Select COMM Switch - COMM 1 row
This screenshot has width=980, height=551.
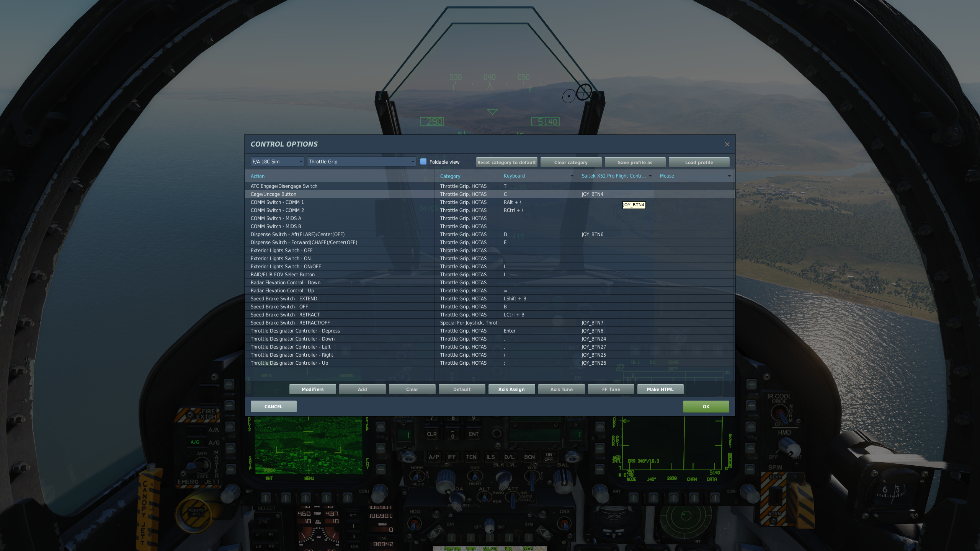point(489,202)
